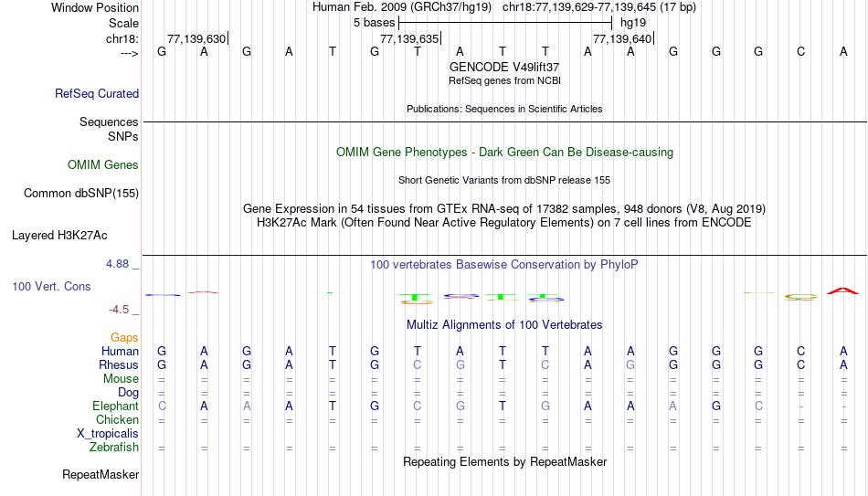868x496 pixels.
Task: Click the Gaps alignment row label
Action: pyautogui.click(x=124, y=338)
